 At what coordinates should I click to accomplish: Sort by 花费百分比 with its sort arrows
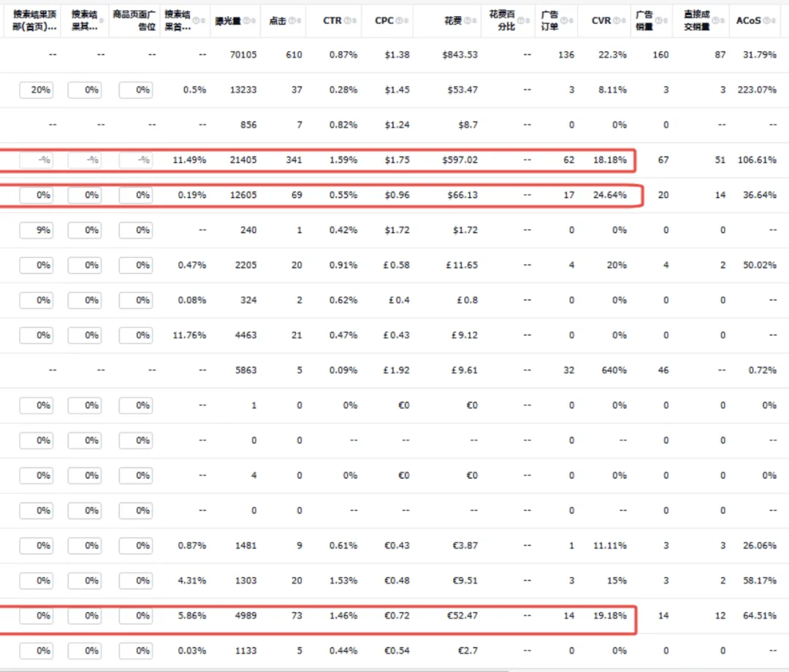coord(527,20)
